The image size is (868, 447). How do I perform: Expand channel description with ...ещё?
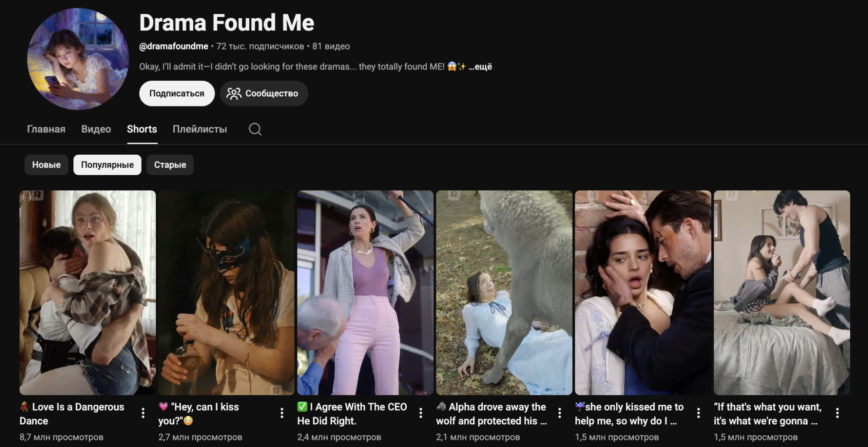480,66
